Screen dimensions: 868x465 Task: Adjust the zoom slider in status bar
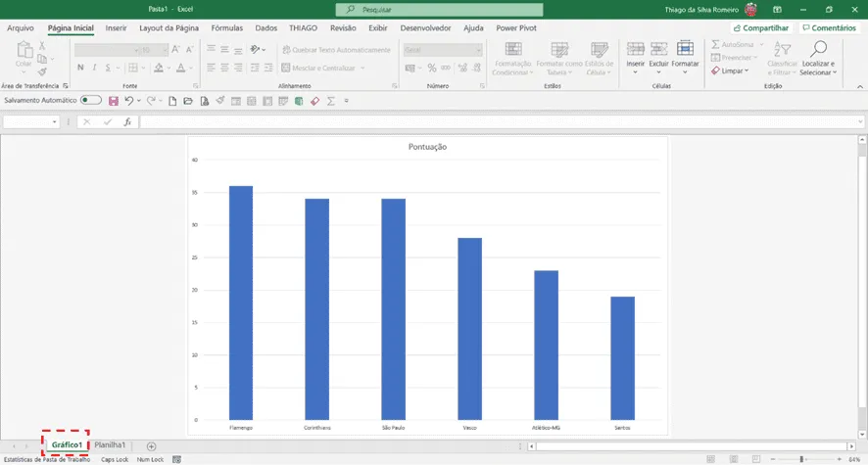point(801,459)
